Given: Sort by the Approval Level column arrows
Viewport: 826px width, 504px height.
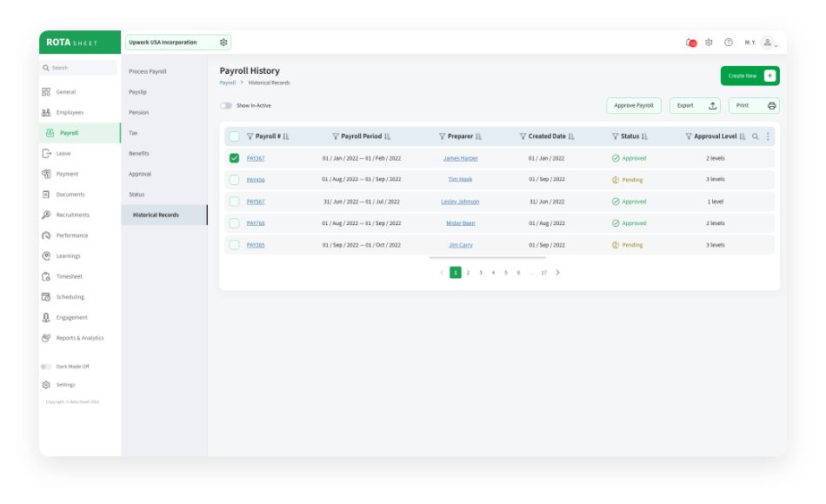Looking at the screenshot, I should (x=743, y=136).
